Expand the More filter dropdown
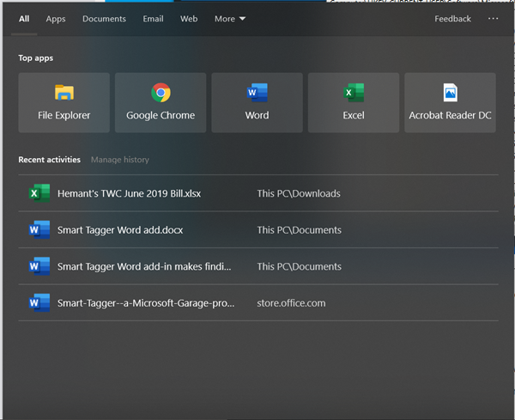Screen dimensions: 515x420 coord(230,19)
